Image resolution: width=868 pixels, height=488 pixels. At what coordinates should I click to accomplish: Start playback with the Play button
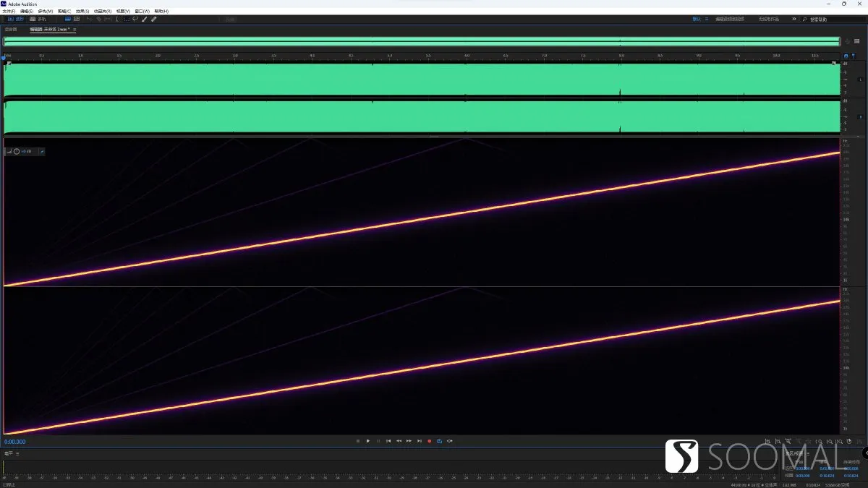click(x=368, y=441)
